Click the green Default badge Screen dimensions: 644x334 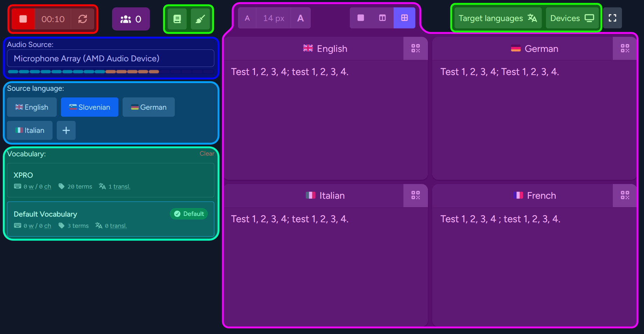[189, 214]
